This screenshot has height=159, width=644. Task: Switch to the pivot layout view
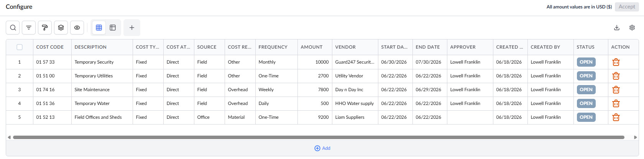113,28
